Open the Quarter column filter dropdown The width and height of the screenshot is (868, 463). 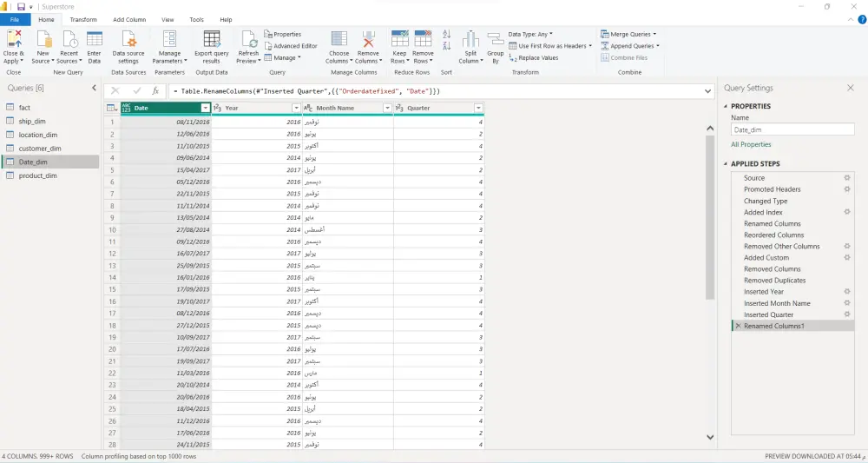click(x=479, y=108)
